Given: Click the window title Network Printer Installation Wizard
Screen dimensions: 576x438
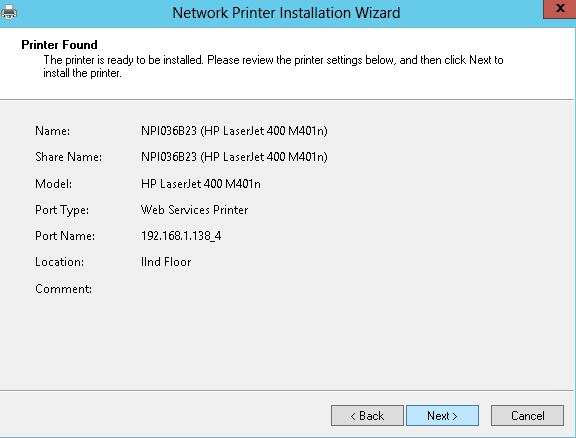Looking at the screenshot, I should 286,13.
